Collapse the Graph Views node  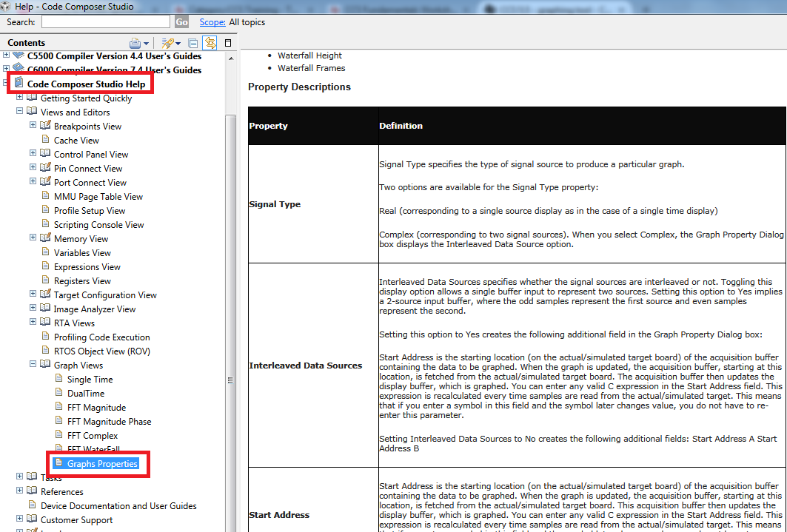coord(33,363)
